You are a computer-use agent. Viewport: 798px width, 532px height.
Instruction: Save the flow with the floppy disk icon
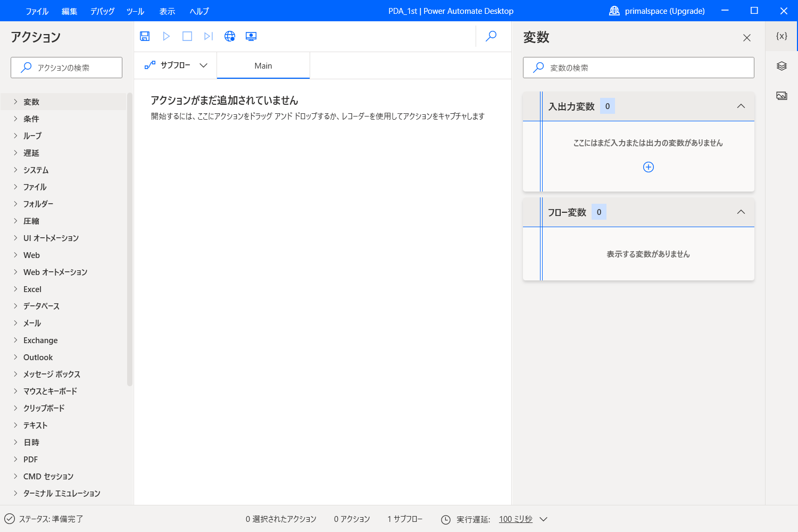(x=145, y=36)
